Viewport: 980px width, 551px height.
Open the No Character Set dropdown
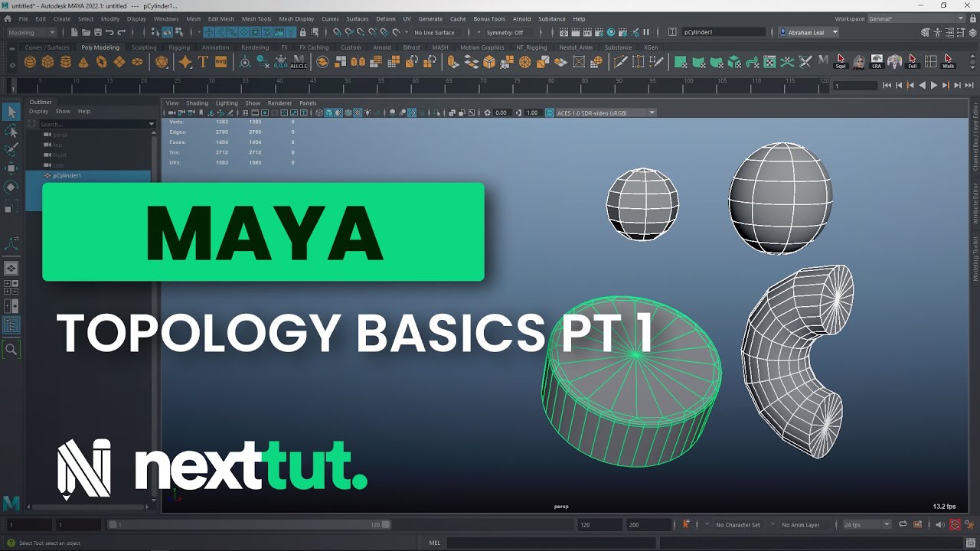[738, 524]
